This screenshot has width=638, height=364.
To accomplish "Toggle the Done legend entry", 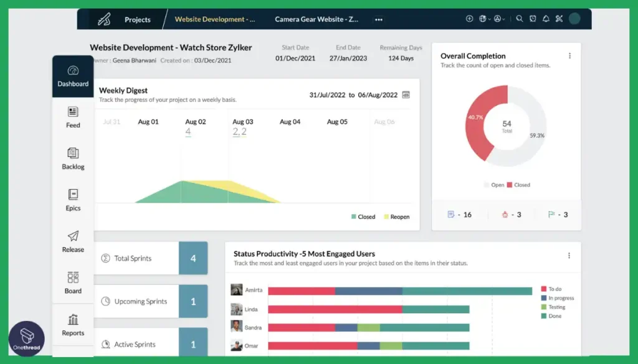I will point(551,315).
